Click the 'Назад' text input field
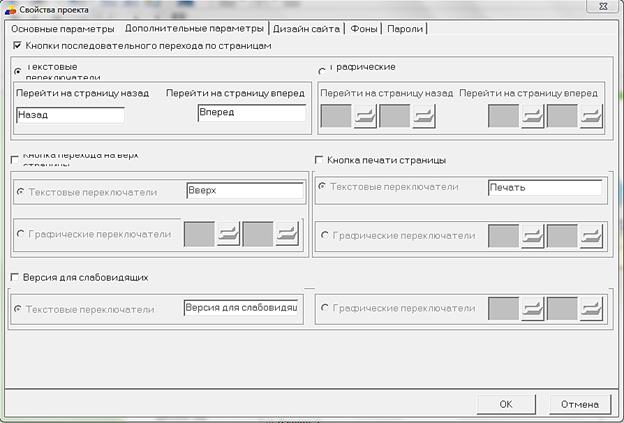This screenshot has height=423, width=624. click(70, 115)
